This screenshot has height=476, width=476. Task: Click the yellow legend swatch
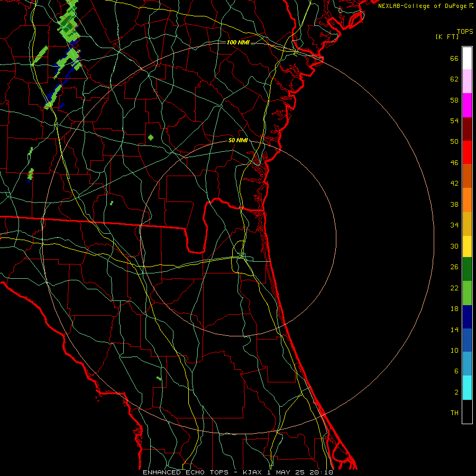pos(467,246)
